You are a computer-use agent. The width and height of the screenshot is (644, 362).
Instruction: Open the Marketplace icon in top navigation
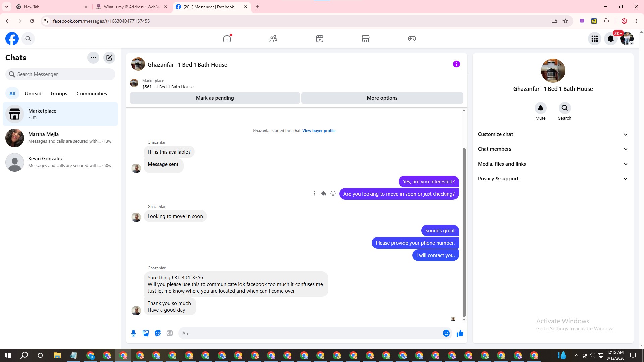coord(366,39)
